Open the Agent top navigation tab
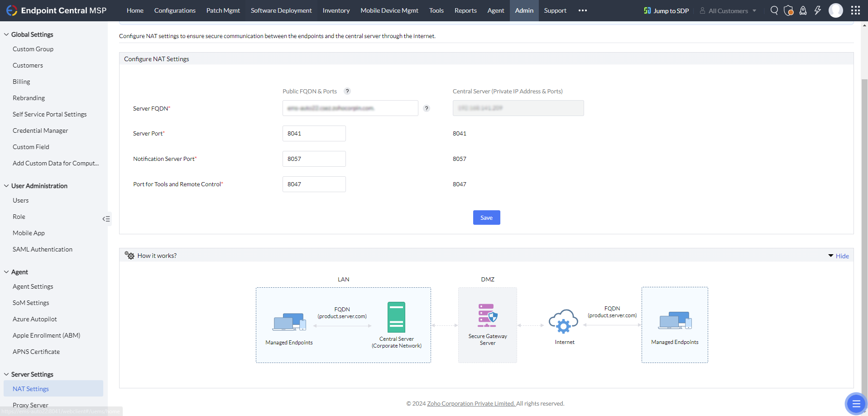 click(496, 10)
